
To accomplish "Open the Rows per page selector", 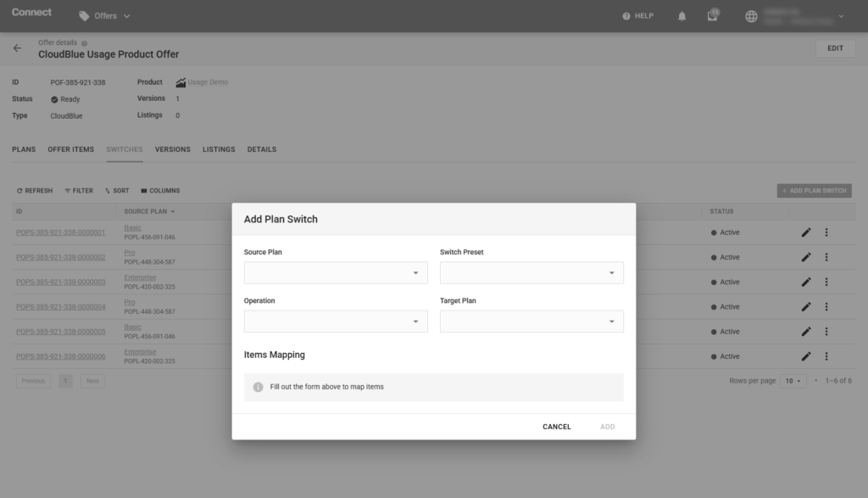I will point(794,381).
